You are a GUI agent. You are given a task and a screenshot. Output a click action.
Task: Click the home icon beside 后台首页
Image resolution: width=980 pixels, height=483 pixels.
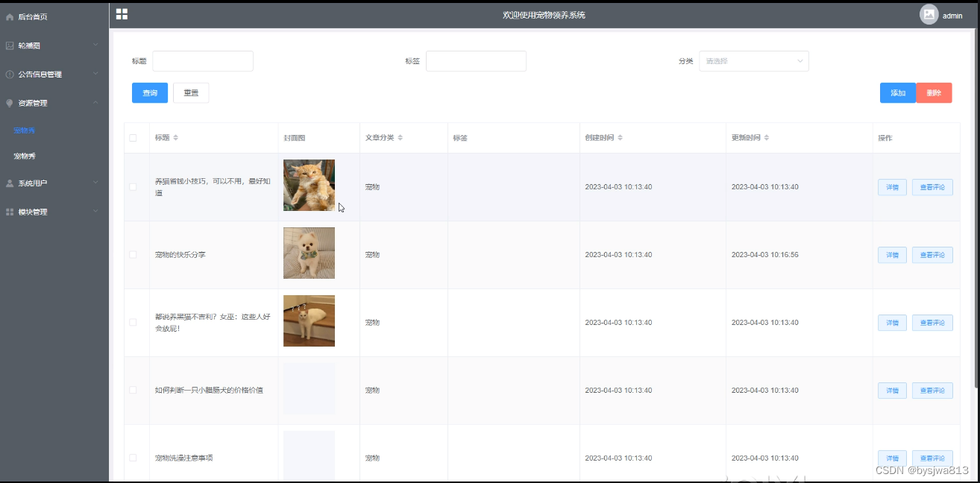pyautogui.click(x=10, y=16)
